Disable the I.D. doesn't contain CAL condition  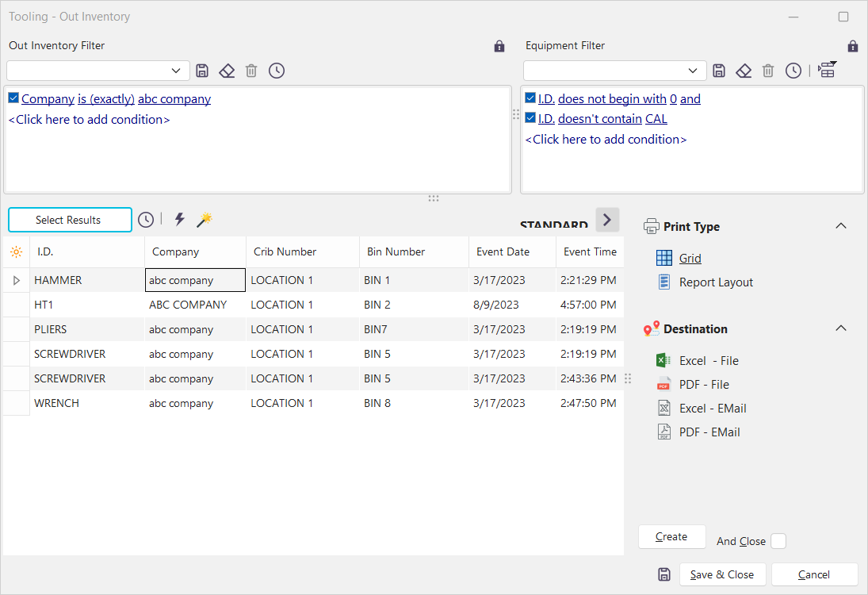[530, 118]
